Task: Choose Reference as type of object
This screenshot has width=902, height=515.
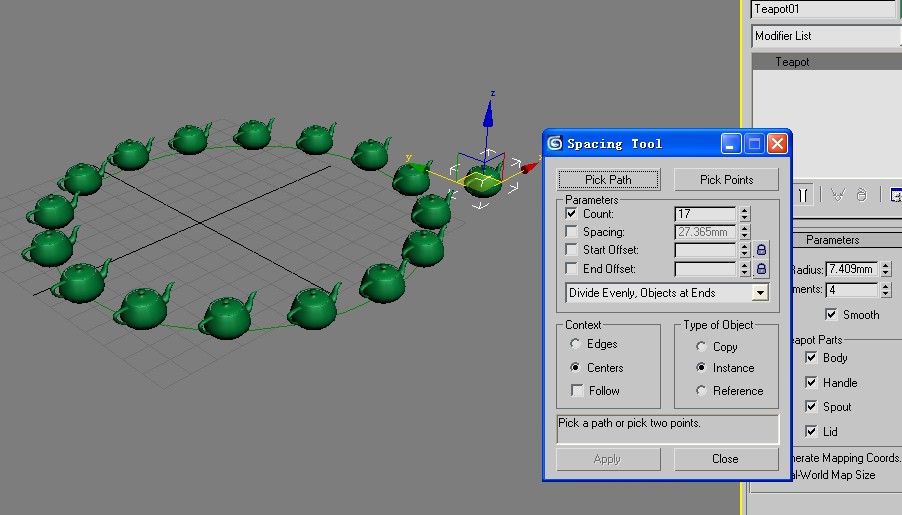Action: [x=701, y=391]
